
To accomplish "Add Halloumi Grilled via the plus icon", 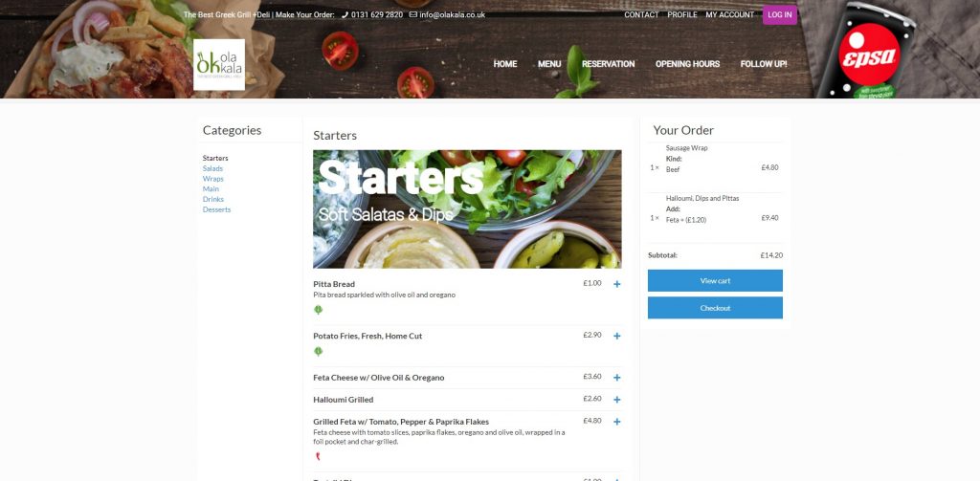I will [617, 400].
